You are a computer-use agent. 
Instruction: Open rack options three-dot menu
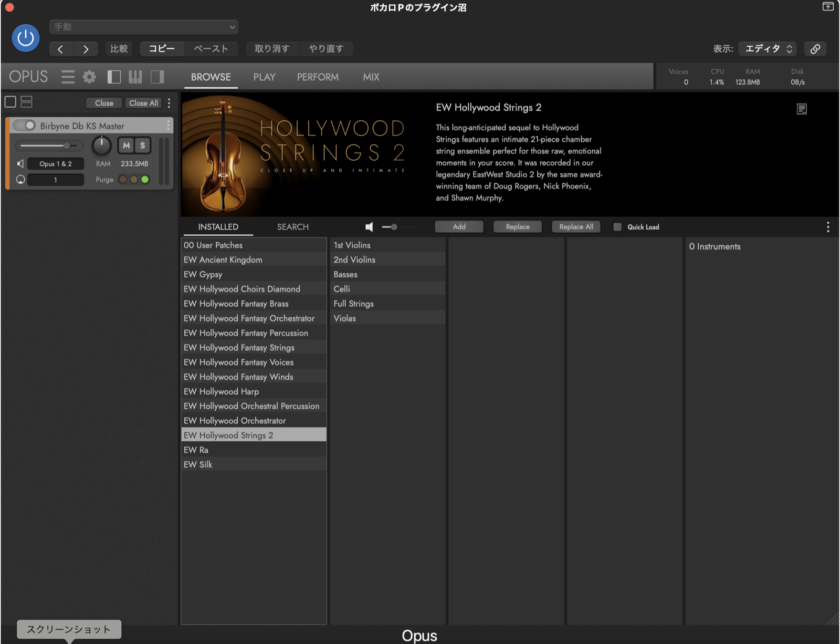pos(169,103)
